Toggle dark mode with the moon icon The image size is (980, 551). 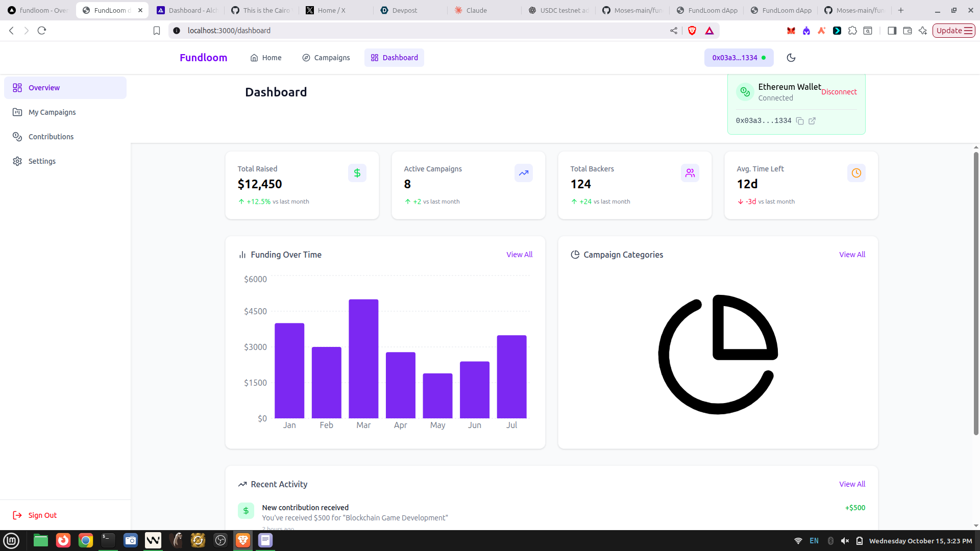(x=791, y=58)
